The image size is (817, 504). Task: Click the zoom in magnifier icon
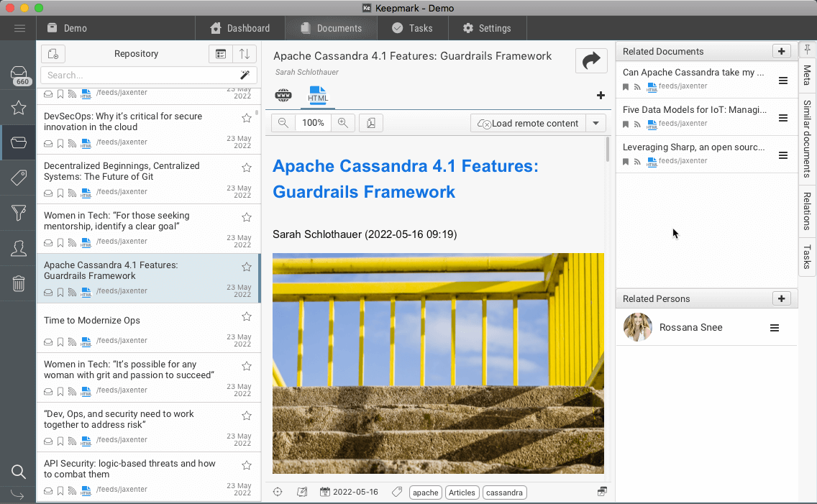[x=343, y=123]
